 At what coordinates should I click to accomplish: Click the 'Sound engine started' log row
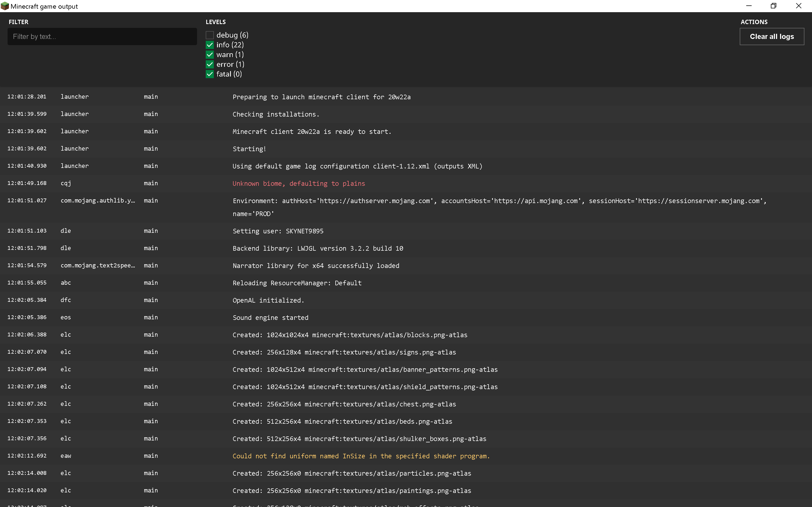point(270,317)
